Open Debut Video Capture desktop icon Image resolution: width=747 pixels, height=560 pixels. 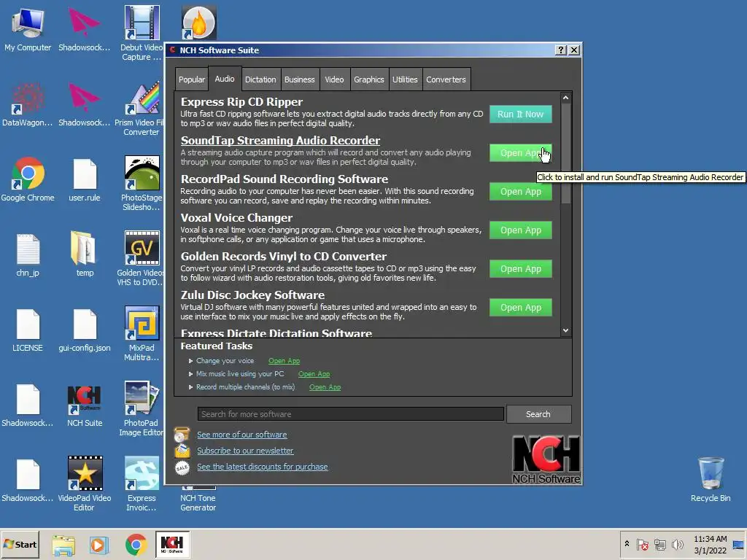(141, 34)
